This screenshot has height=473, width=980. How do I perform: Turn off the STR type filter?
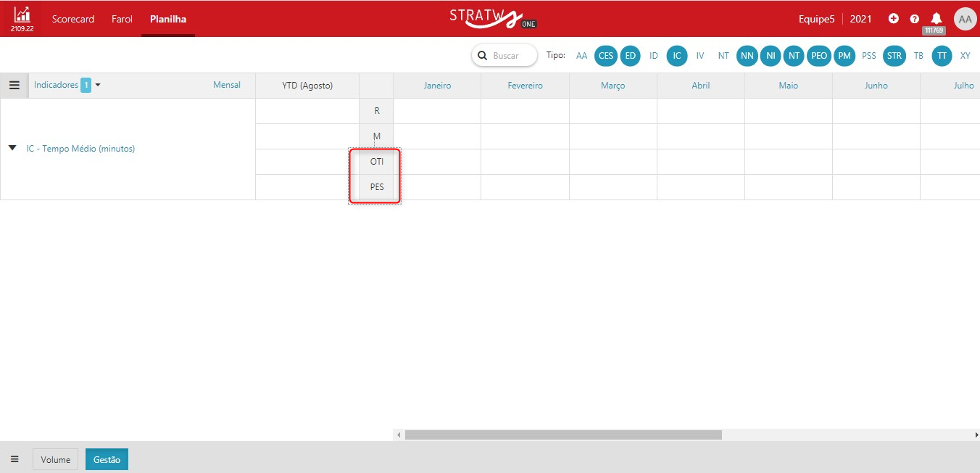(x=894, y=56)
